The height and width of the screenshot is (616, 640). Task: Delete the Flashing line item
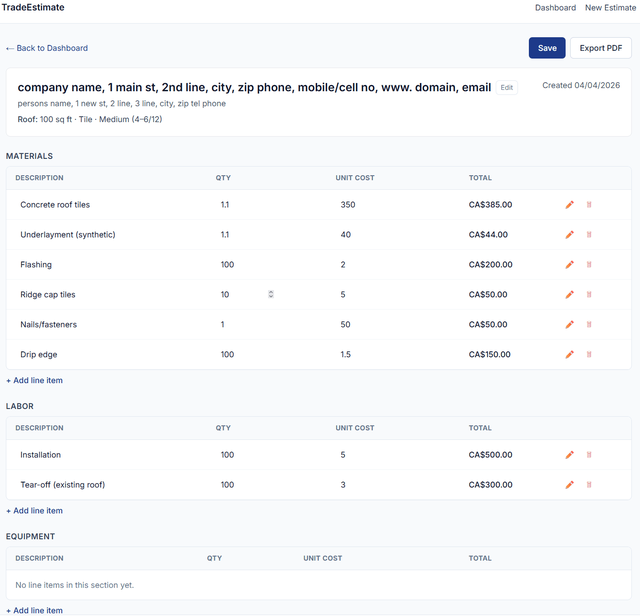589,265
